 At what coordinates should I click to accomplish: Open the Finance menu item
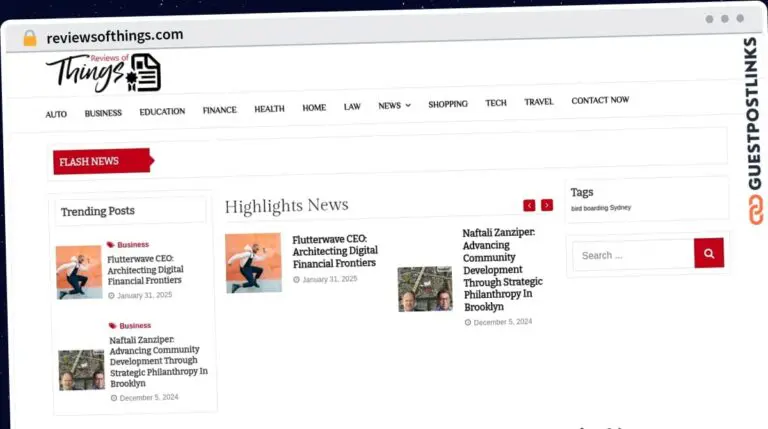pos(219,110)
